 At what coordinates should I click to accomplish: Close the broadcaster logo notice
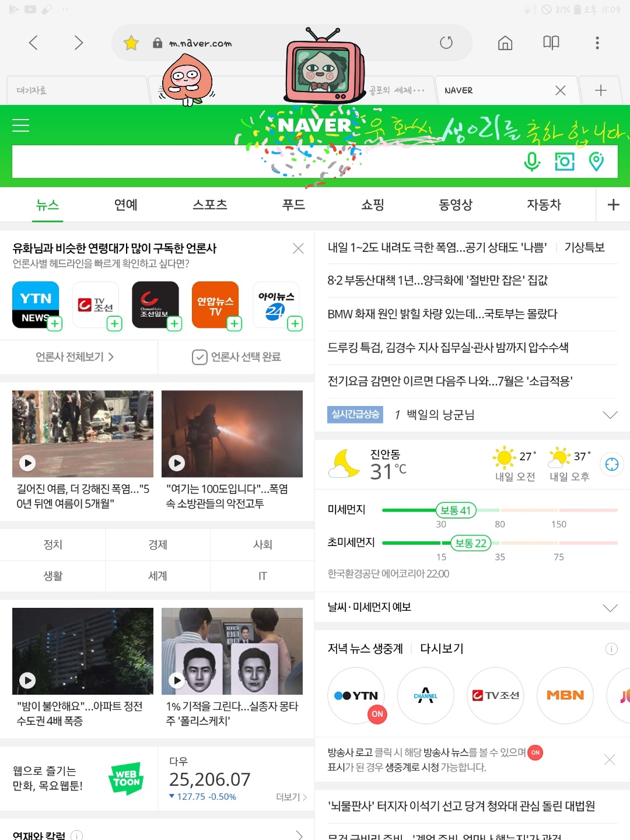[610, 759]
